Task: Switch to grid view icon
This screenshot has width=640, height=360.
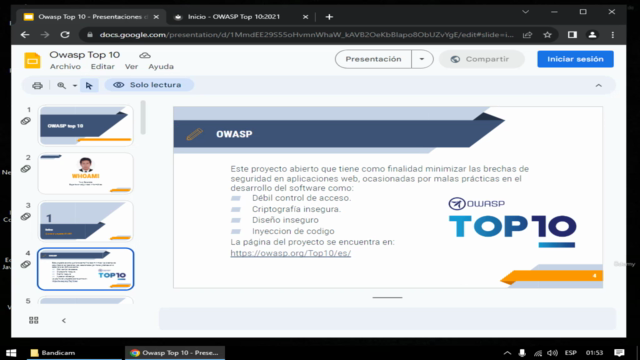Action: pyautogui.click(x=34, y=320)
